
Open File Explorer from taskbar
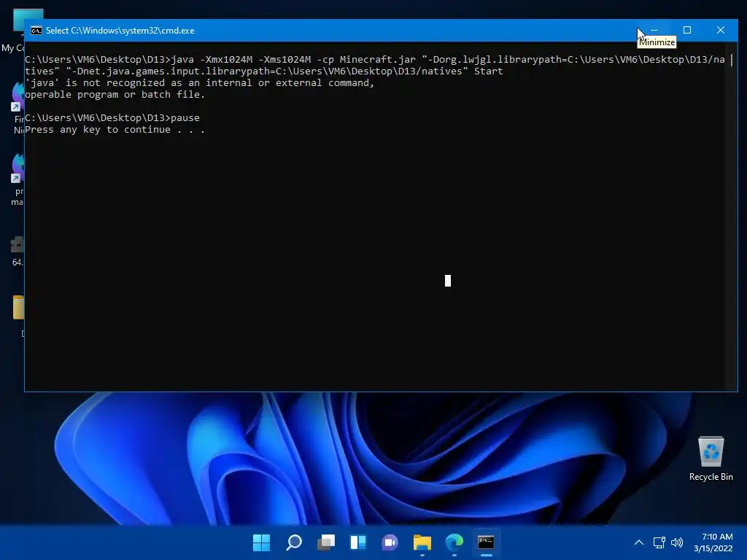(x=422, y=542)
